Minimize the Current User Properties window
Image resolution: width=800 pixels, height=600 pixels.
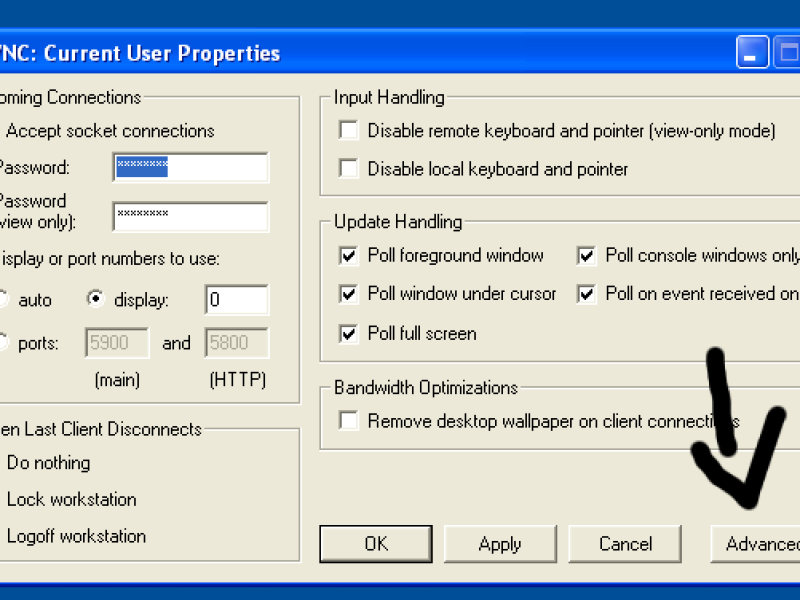pos(753,52)
